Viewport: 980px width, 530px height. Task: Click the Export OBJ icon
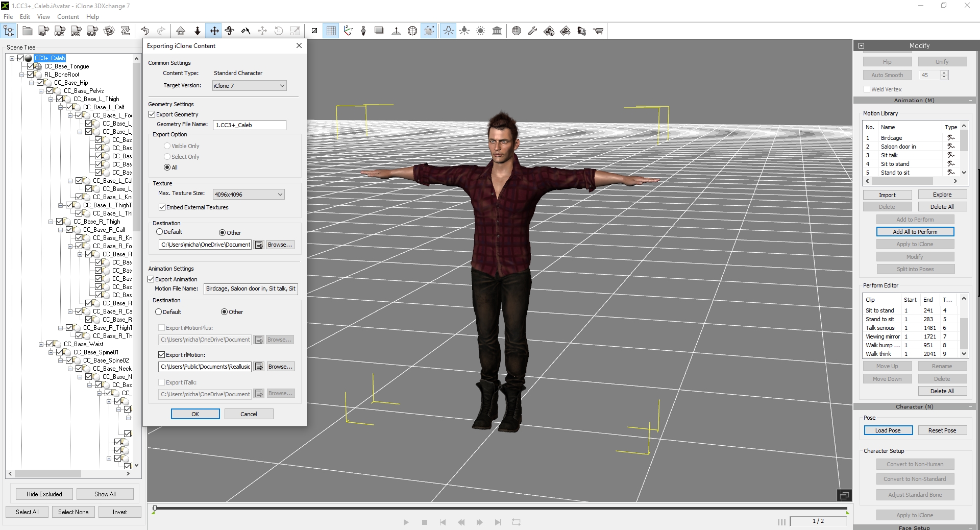coord(93,31)
